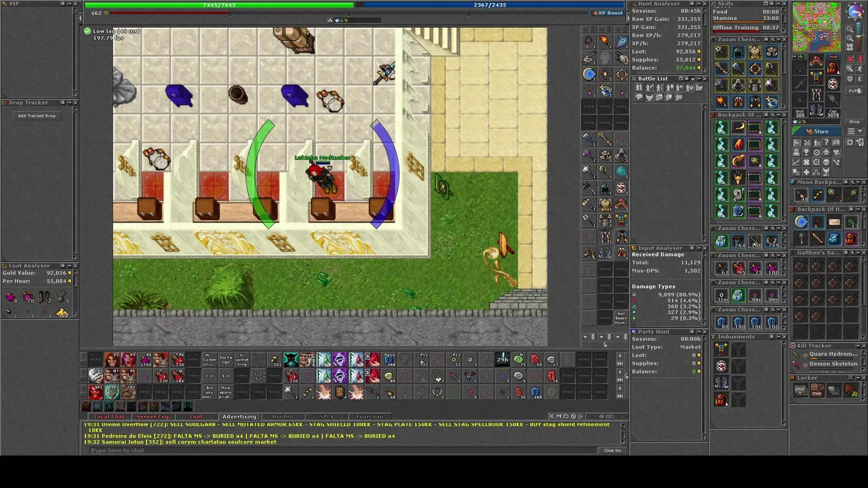Open the NPCs chat tab
Screen dimensions: 868x488
(x=326, y=416)
